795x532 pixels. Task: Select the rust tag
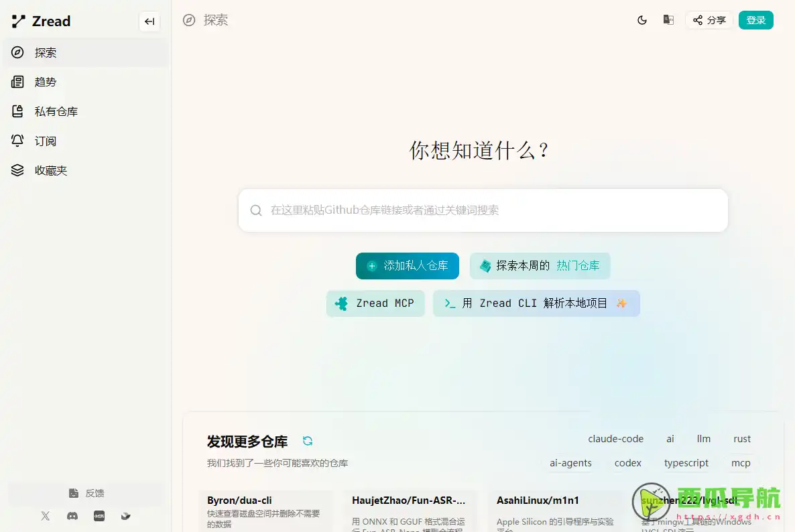coord(742,439)
